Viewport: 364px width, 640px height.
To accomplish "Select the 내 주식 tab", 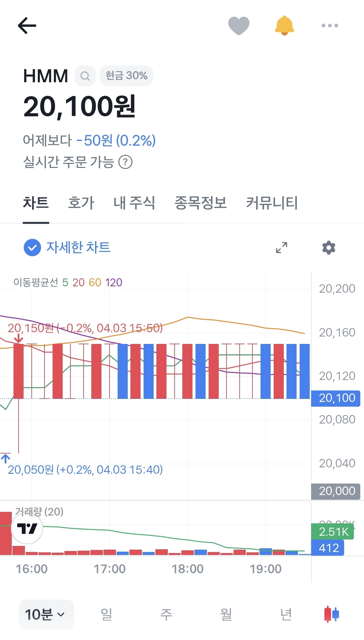I will click(134, 203).
